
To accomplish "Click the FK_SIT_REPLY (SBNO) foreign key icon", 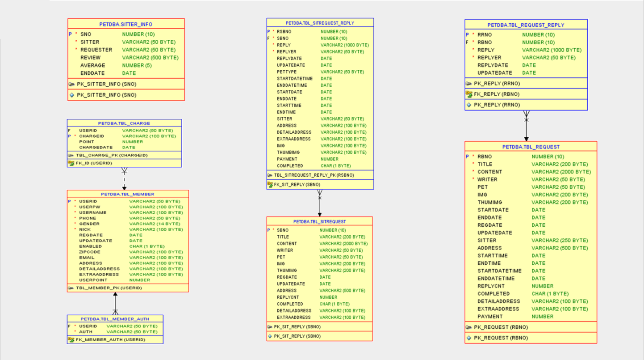I will coord(270,184).
